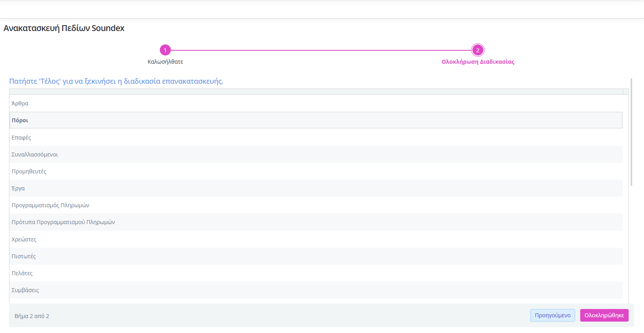Select the Πιστωτές row
This screenshot has width=644, height=333.
click(x=316, y=256)
